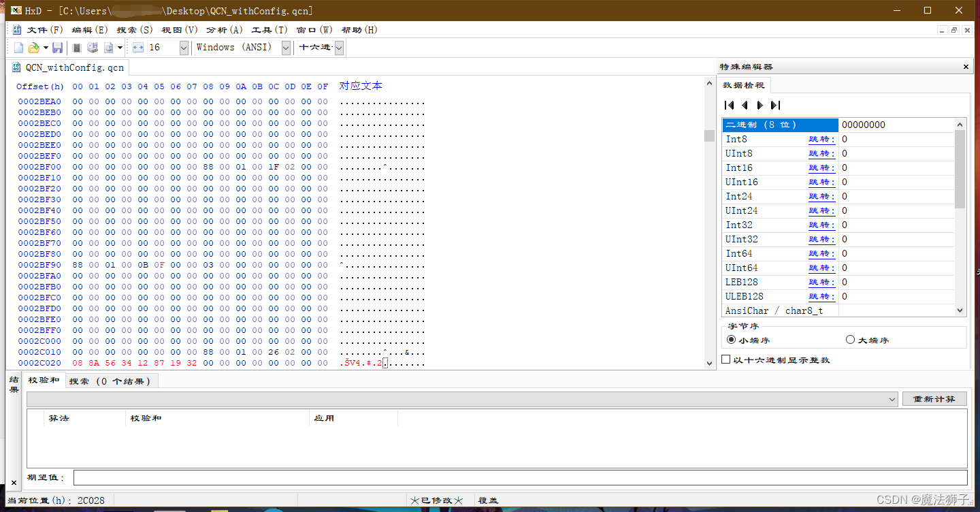Viewport: 980px width, 512px height.
Task: Click 重新计算 to recompute checksums
Action: tap(934, 398)
